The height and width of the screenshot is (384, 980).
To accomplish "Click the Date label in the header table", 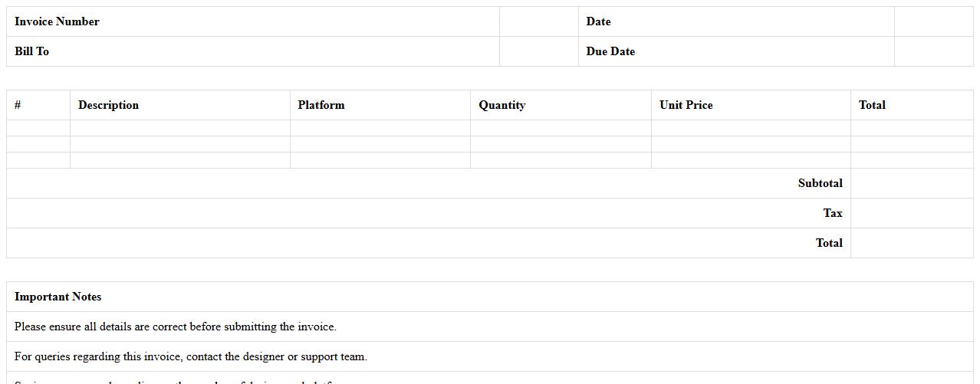I will 598,21.
